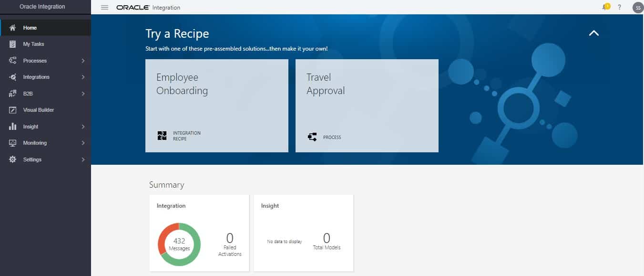Click the My Tasks clipboard icon
This screenshot has width=644, height=276.
pyautogui.click(x=13, y=44)
